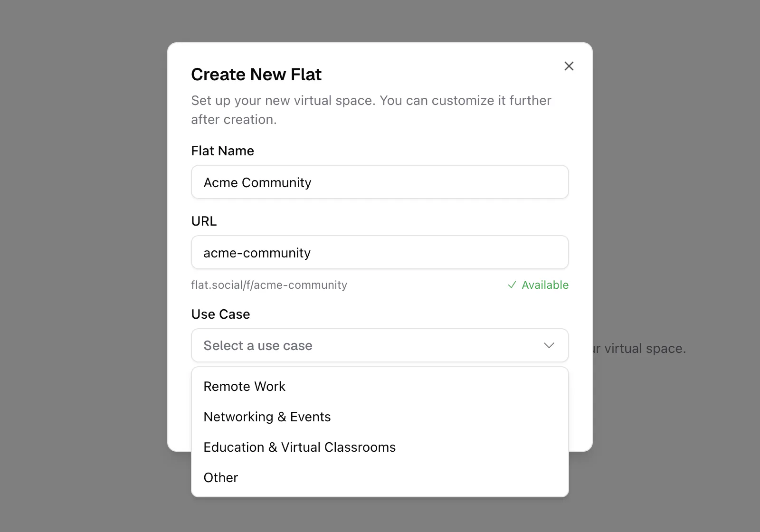The height and width of the screenshot is (532, 760).
Task: Select the Remote Work option
Action: [x=380, y=386]
